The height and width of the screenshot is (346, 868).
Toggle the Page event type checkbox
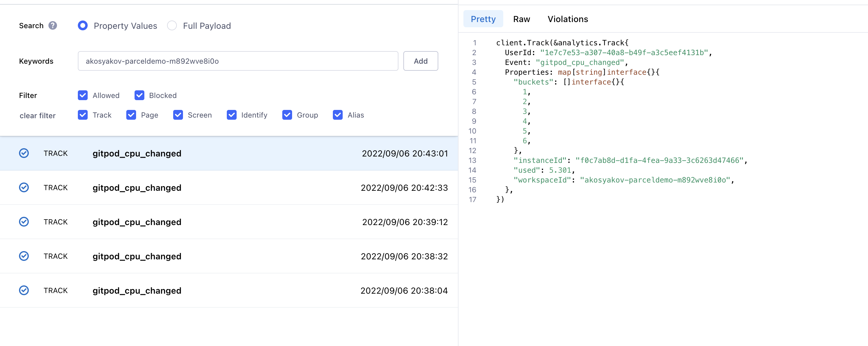point(131,115)
